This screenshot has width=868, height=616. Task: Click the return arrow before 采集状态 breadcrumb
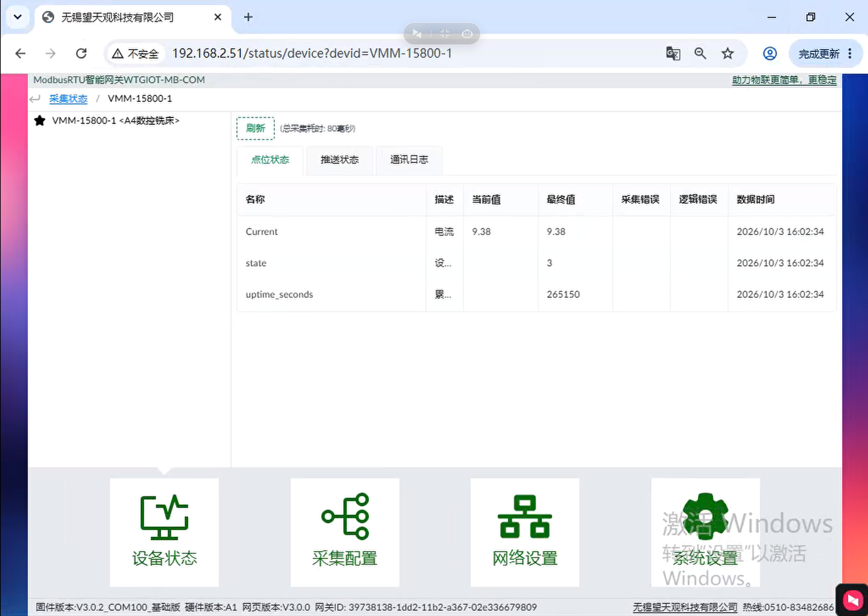point(35,99)
